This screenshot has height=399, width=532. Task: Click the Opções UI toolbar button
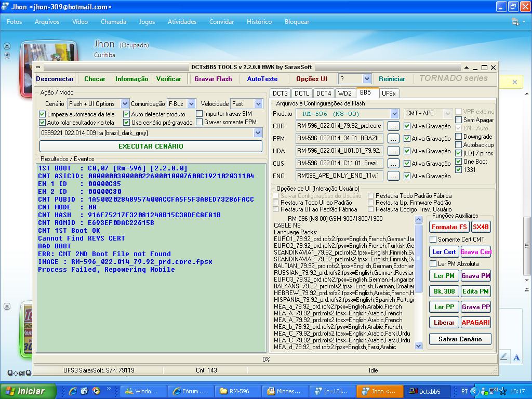312,79
